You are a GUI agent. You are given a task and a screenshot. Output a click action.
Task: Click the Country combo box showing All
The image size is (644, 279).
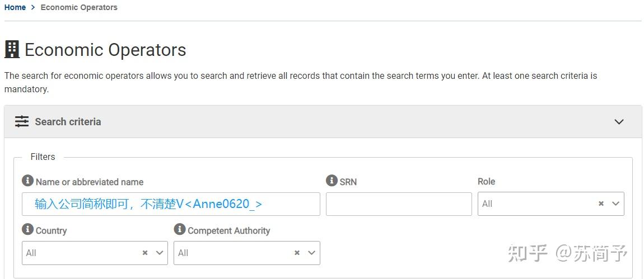pyautogui.click(x=78, y=253)
